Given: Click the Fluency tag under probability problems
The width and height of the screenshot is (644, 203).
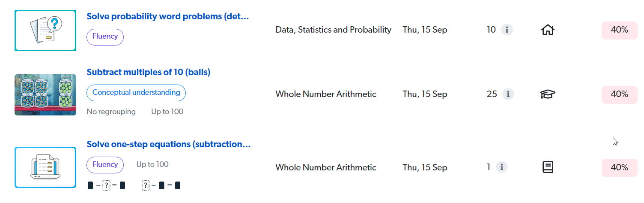Looking at the screenshot, I should (105, 36).
